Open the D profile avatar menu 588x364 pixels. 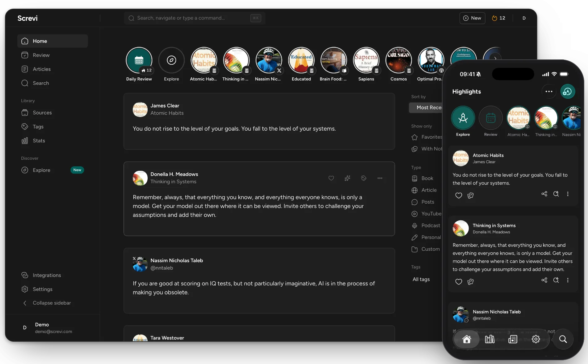pyautogui.click(x=524, y=18)
